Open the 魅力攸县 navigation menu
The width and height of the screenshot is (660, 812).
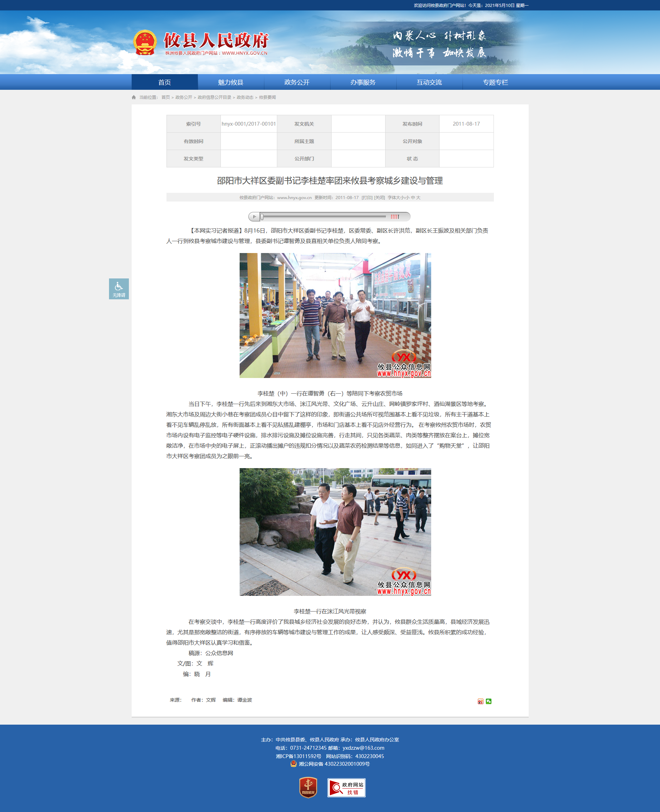231,82
